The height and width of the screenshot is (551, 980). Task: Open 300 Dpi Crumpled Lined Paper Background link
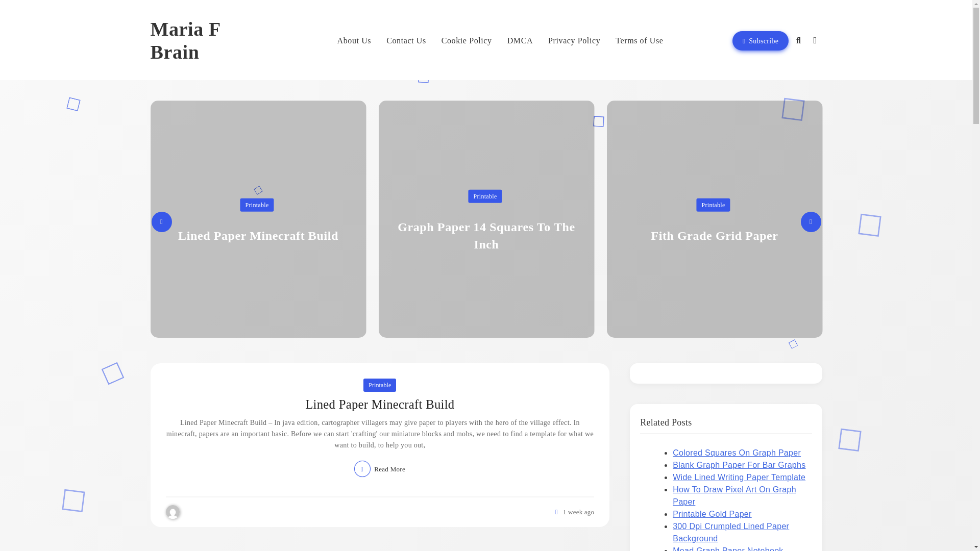(x=731, y=532)
